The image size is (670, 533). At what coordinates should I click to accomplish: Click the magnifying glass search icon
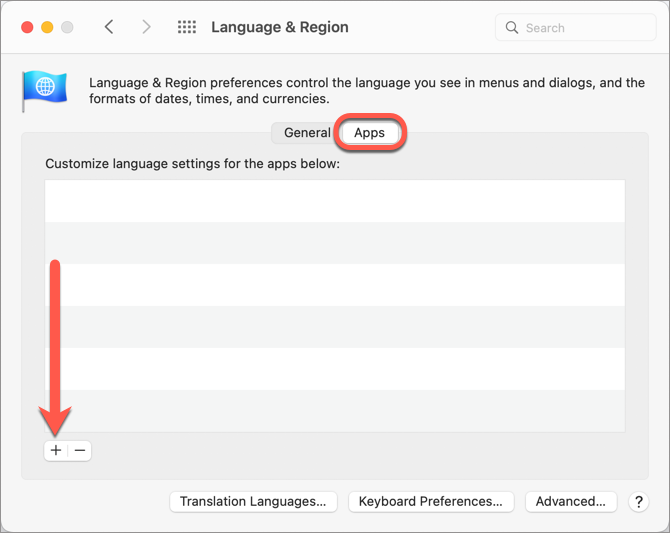[x=511, y=28]
